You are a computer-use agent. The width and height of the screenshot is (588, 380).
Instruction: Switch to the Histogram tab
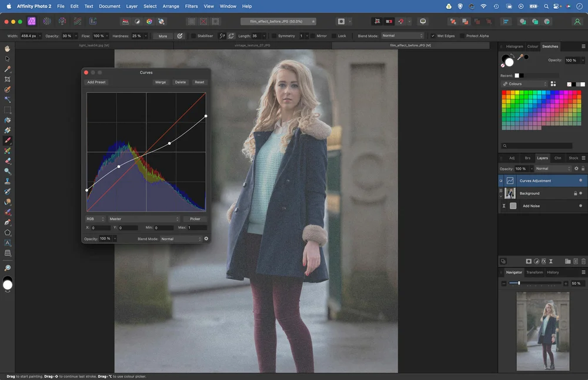click(514, 46)
